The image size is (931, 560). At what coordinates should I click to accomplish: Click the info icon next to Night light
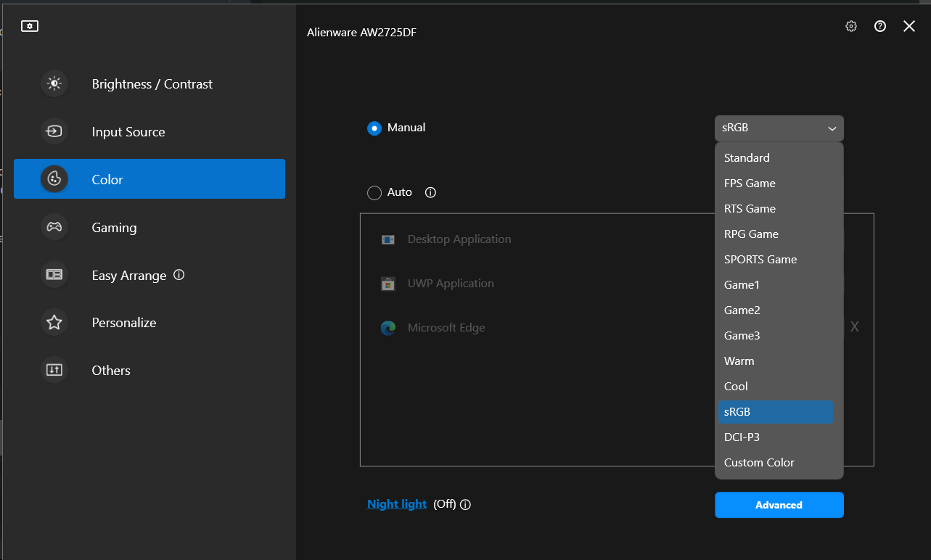point(466,505)
